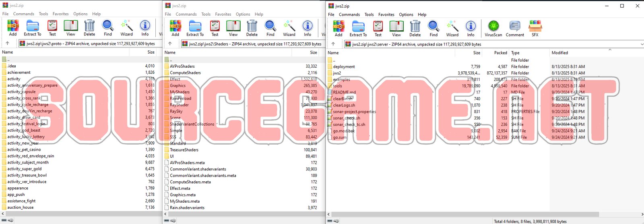Open the Comment tool in toolbar
This screenshot has width=644, height=224.
[x=515, y=28]
